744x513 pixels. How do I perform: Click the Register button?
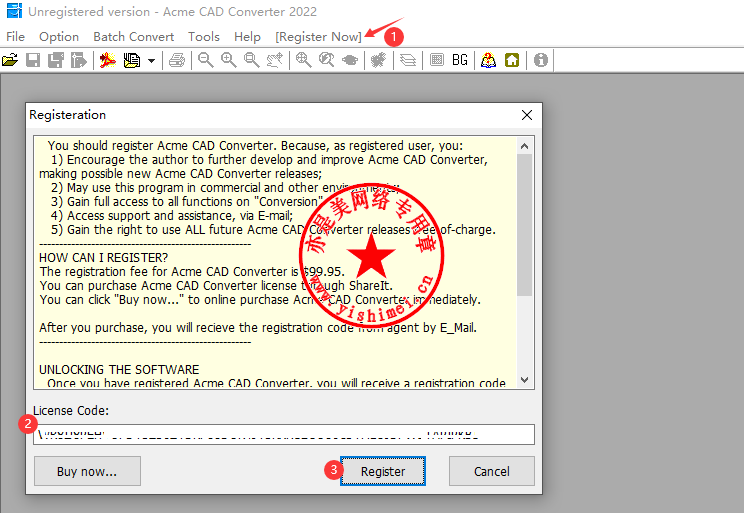(x=383, y=471)
